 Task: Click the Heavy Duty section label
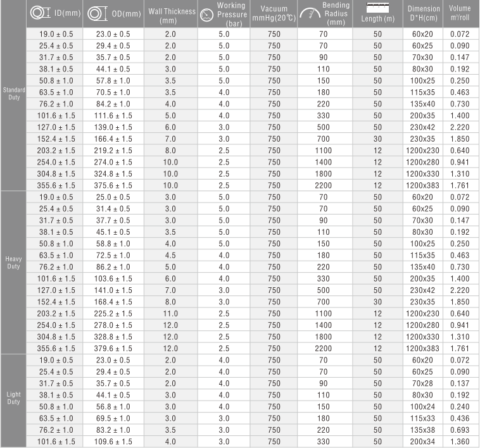point(13,263)
